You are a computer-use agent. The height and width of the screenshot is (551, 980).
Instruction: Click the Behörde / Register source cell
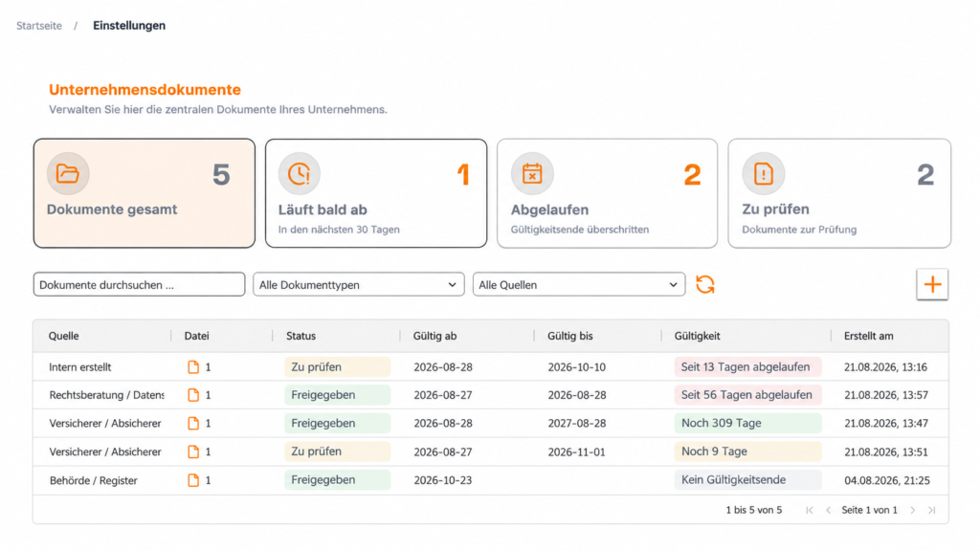point(93,480)
